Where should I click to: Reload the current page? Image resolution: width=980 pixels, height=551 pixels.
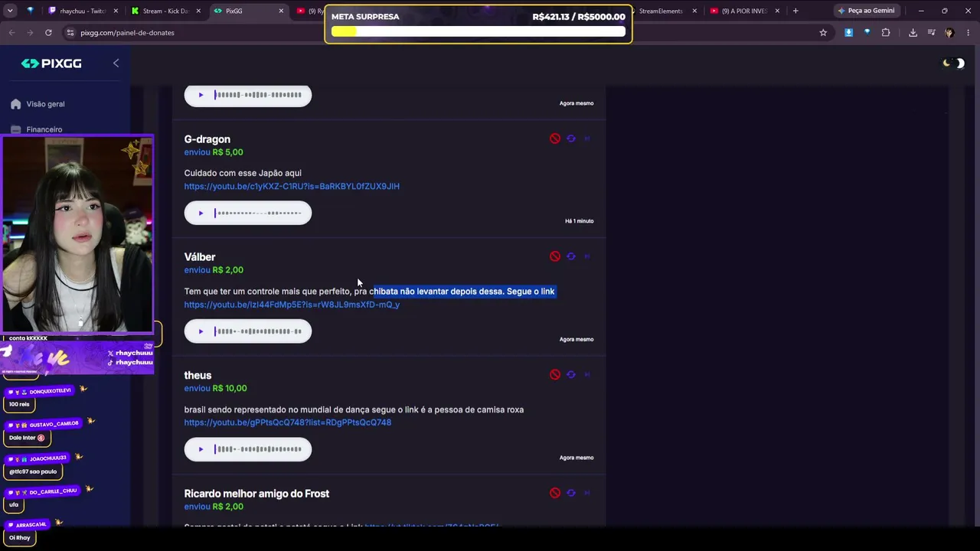pos(48,33)
